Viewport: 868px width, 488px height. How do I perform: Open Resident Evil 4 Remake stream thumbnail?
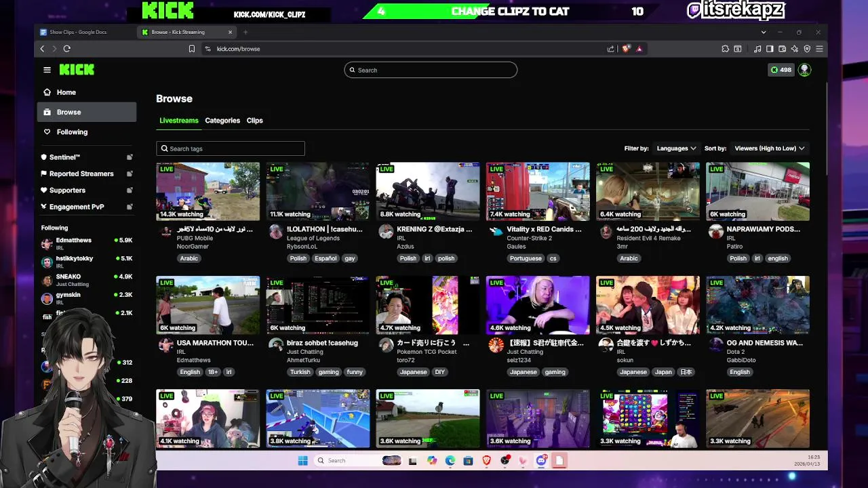point(648,191)
